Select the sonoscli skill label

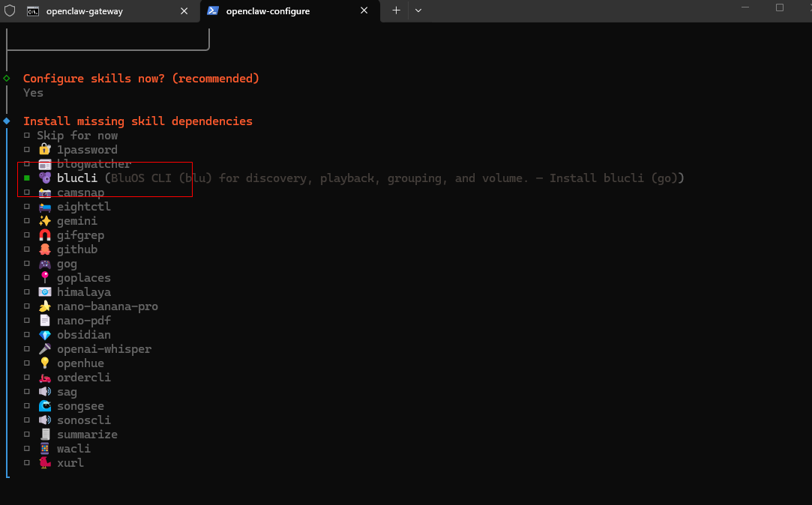[x=84, y=420]
